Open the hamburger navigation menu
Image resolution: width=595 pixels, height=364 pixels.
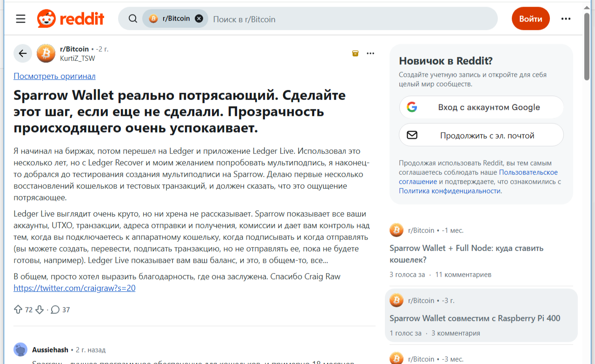pos(20,19)
